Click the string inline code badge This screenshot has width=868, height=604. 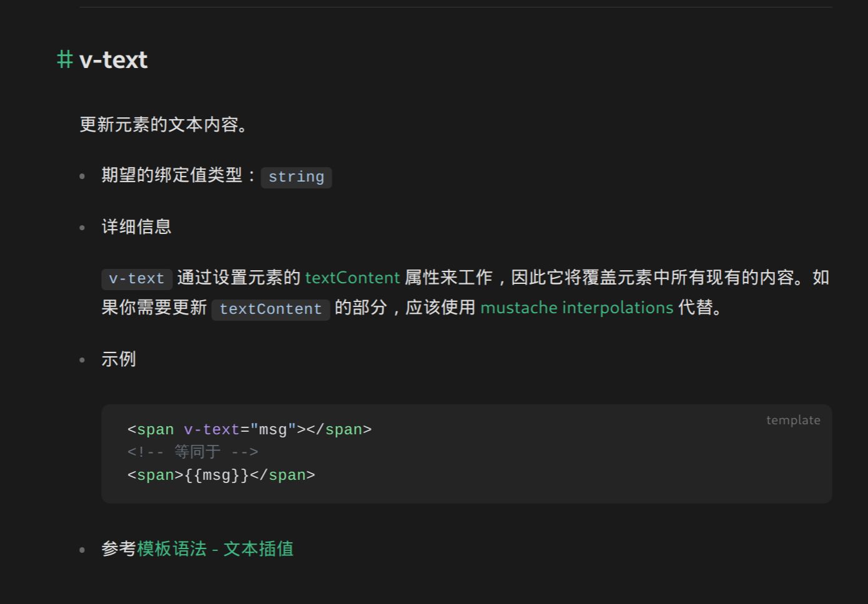coord(296,177)
